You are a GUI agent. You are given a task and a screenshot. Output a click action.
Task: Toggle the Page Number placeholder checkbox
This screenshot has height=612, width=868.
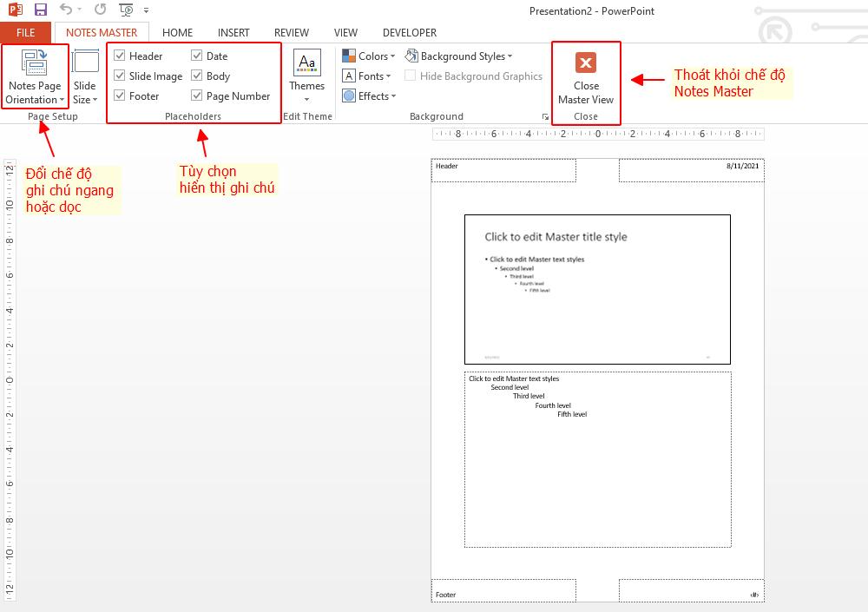[x=196, y=95]
